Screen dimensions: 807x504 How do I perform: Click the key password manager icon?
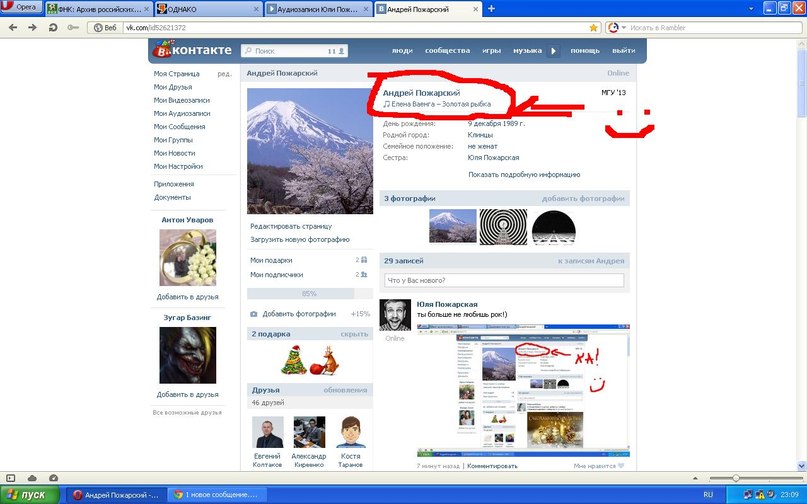tap(73, 28)
